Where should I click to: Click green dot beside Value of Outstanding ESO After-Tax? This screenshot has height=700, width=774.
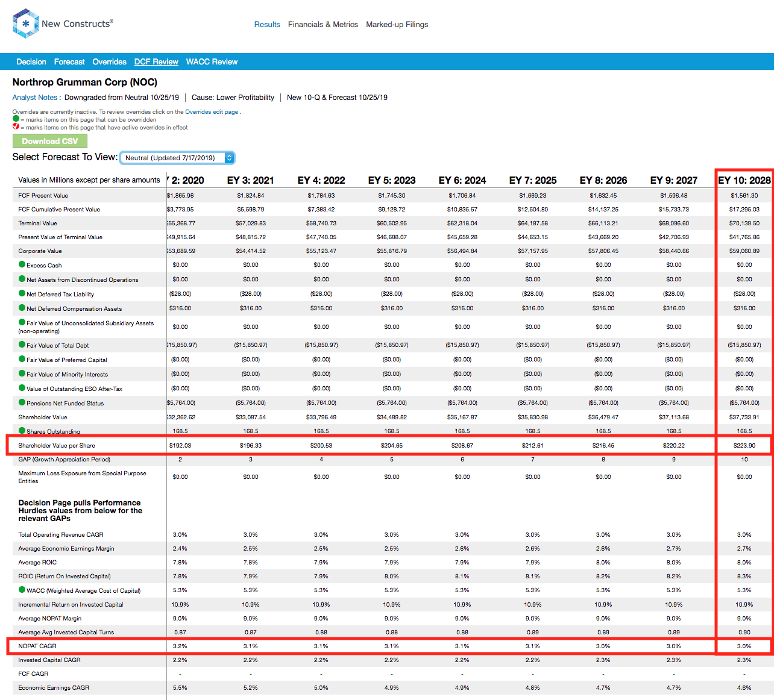22,388
